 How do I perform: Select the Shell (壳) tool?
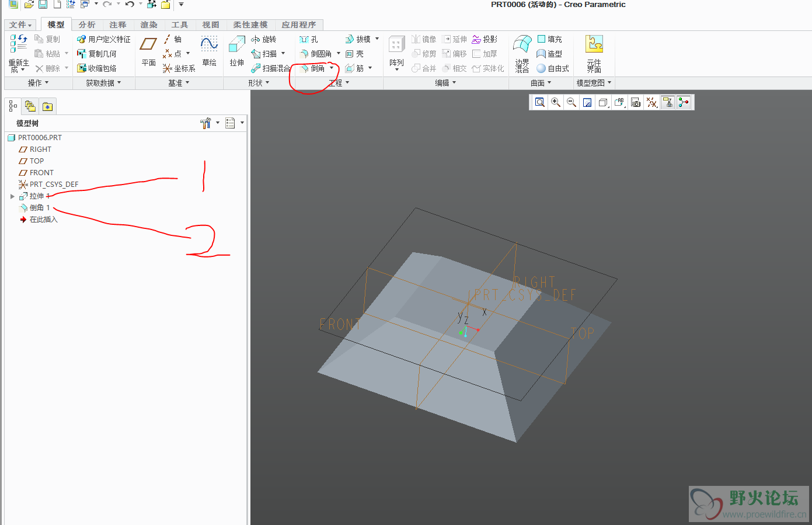coord(354,54)
